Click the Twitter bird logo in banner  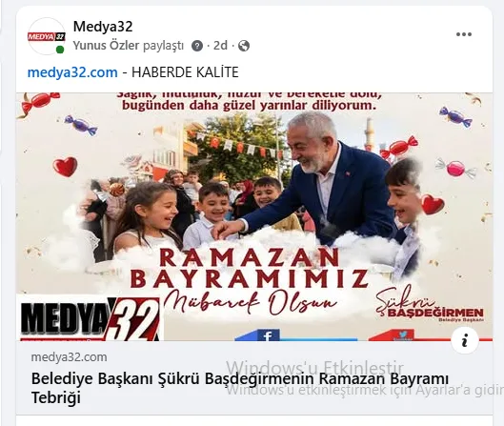pos(403,335)
